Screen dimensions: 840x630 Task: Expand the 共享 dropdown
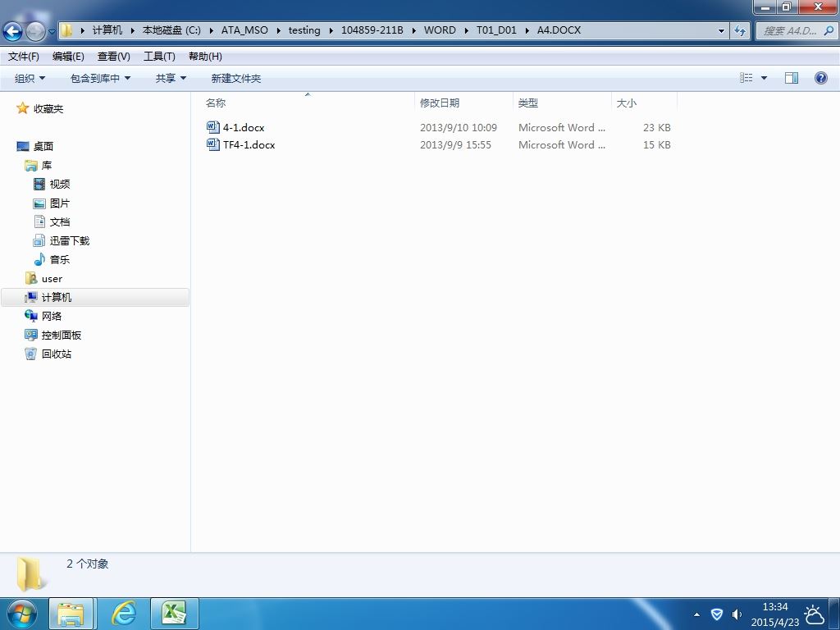point(171,78)
